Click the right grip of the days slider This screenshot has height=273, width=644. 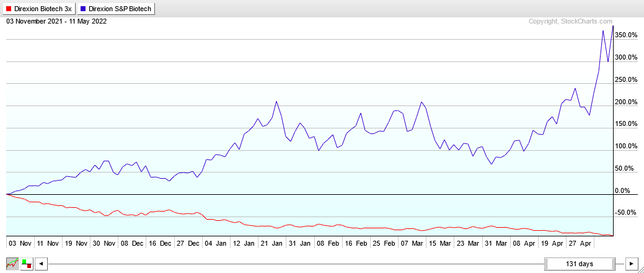point(613,264)
